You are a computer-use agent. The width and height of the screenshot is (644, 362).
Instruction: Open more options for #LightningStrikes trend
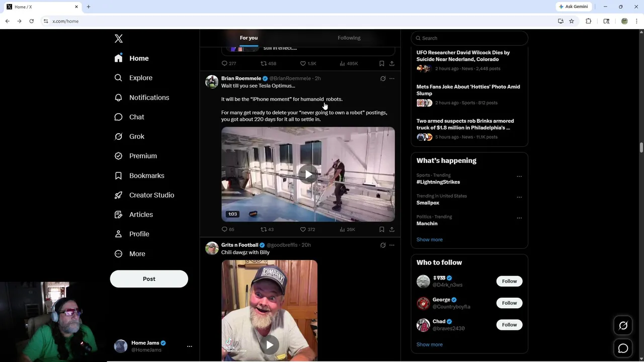(x=519, y=176)
